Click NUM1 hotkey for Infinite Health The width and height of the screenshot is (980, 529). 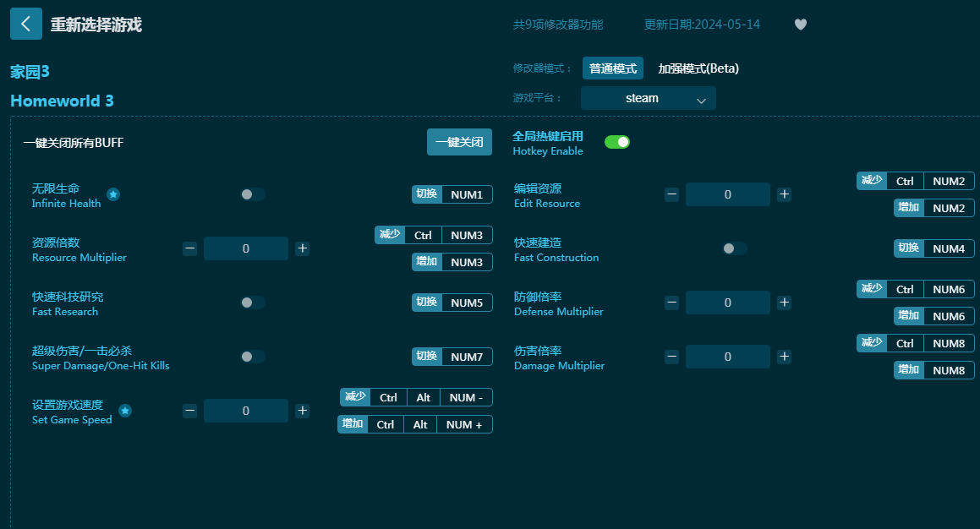452,194
